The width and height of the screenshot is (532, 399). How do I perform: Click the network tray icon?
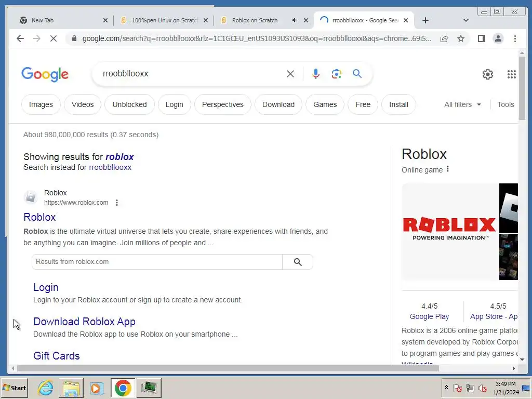470,388
